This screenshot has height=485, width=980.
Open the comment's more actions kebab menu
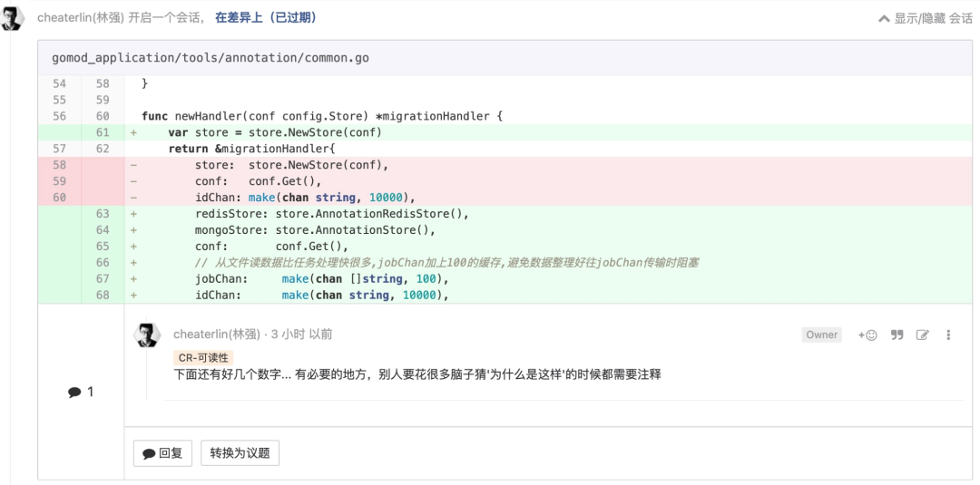point(948,335)
